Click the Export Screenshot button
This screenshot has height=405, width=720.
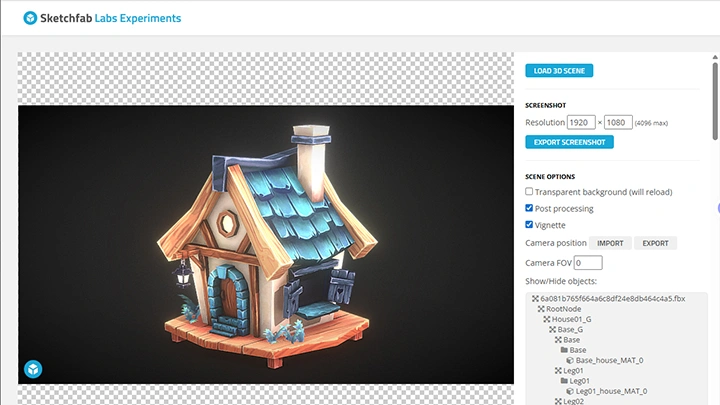pos(569,142)
